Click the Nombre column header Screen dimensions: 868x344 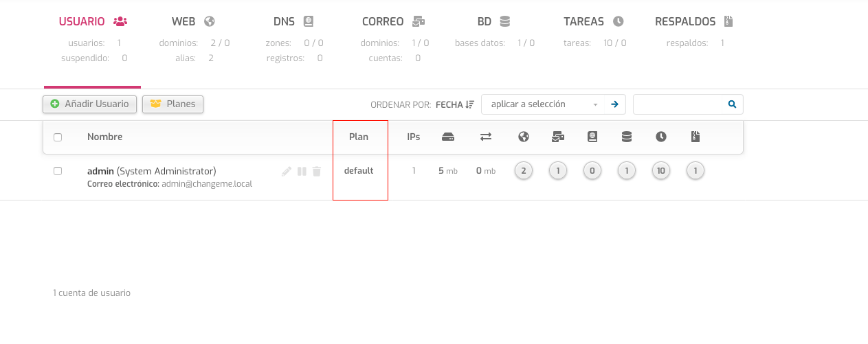(x=105, y=137)
